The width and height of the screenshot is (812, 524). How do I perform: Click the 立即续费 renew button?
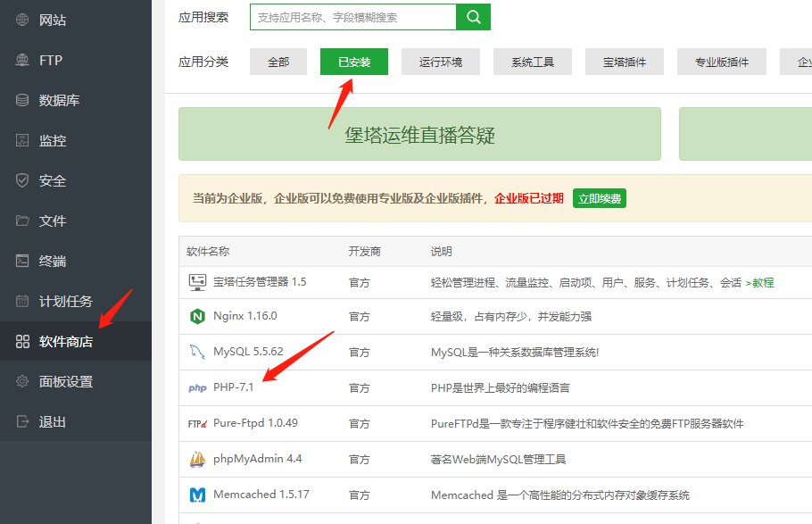[599, 198]
